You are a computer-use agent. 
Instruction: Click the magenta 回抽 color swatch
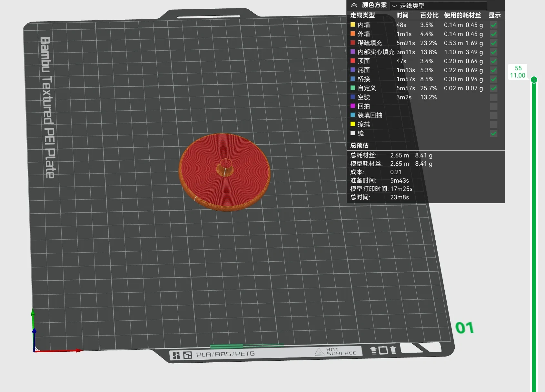353,106
